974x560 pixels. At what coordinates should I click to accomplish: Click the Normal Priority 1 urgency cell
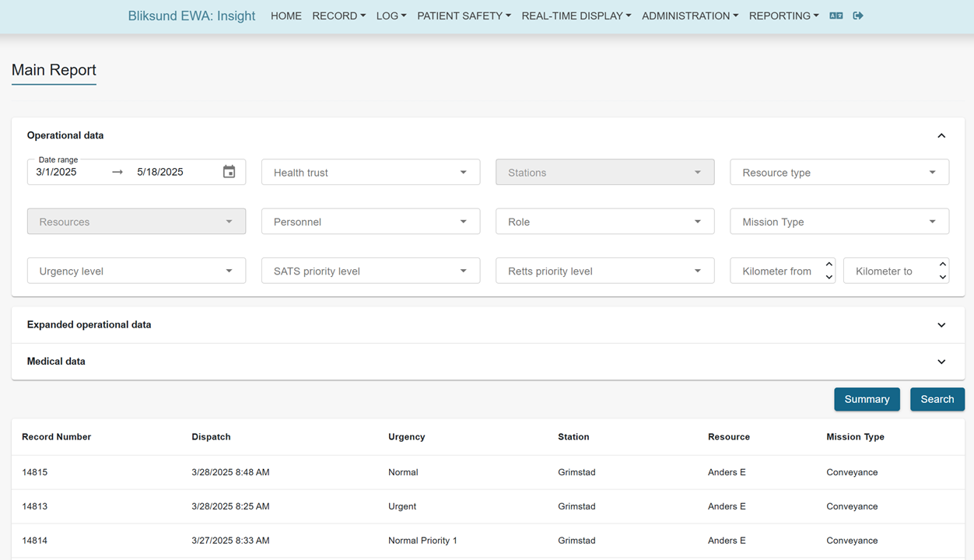(x=422, y=541)
